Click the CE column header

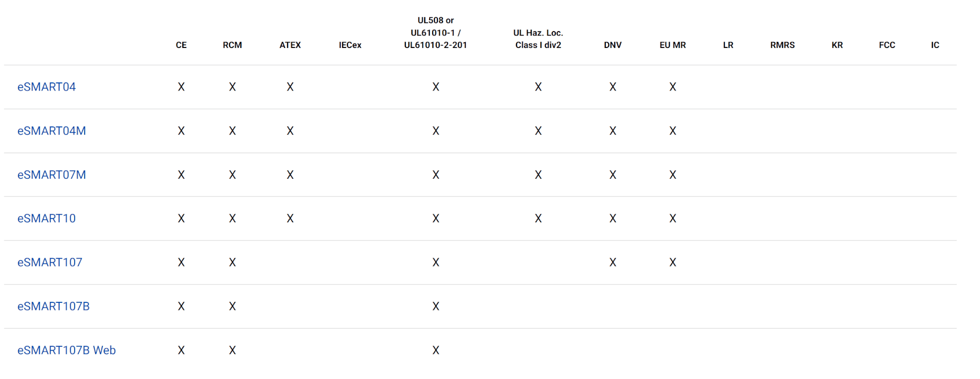tap(181, 45)
